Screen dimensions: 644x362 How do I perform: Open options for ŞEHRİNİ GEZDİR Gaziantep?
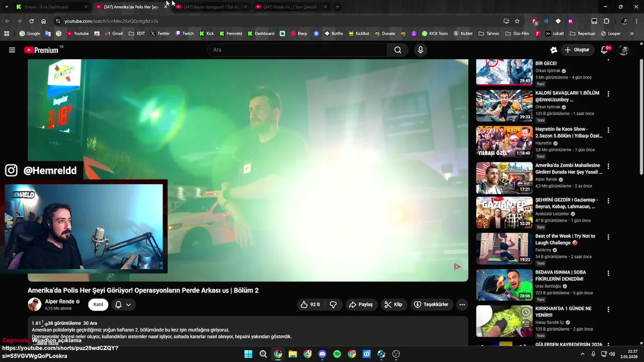[608, 201]
